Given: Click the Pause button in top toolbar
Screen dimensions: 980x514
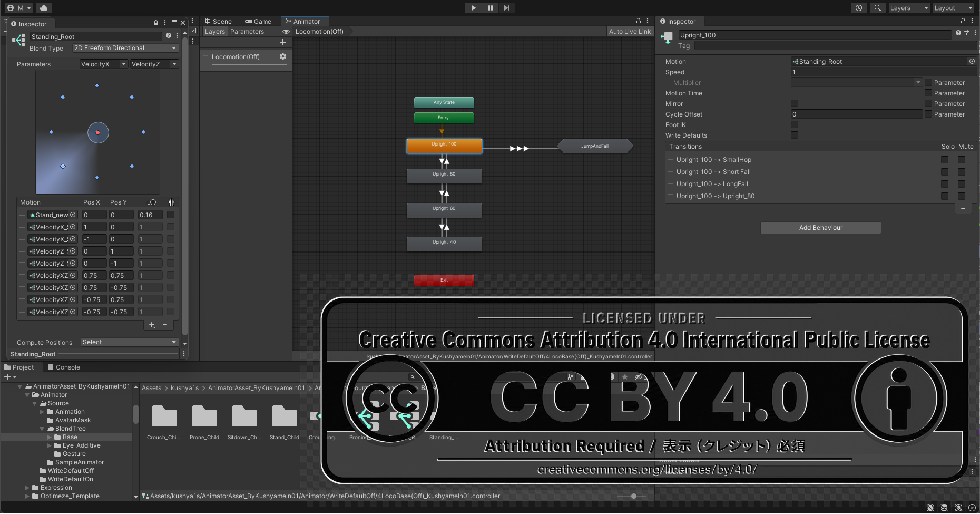Looking at the screenshot, I should pyautogui.click(x=490, y=8).
